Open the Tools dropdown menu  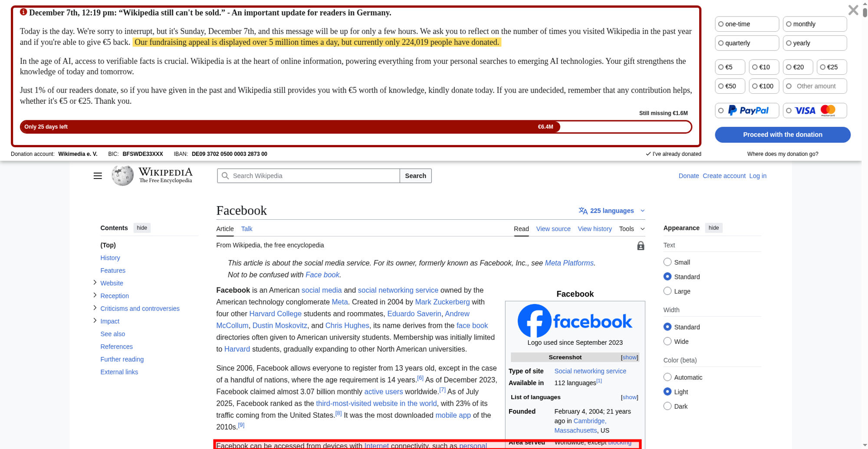(631, 229)
